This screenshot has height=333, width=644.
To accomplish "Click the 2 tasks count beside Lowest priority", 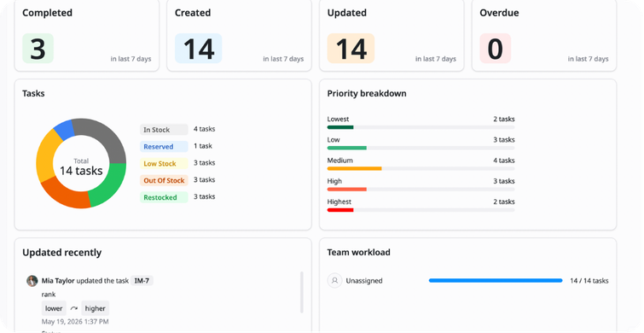I will [504, 120].
